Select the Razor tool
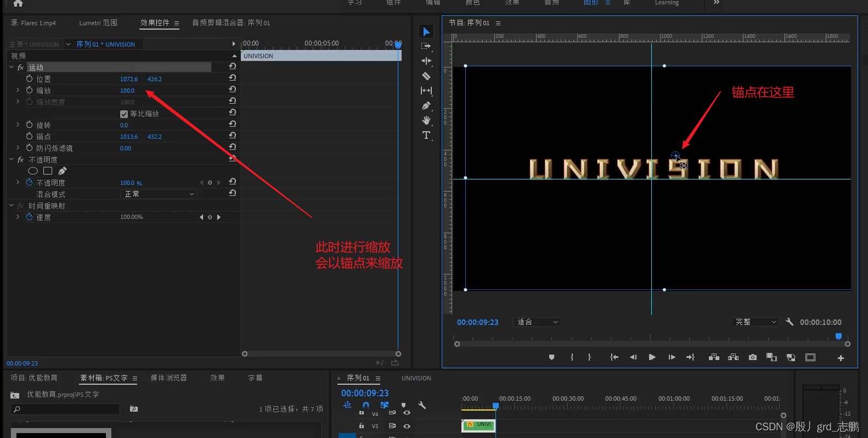The image size is (868, 438). click(x=426, y=76)
